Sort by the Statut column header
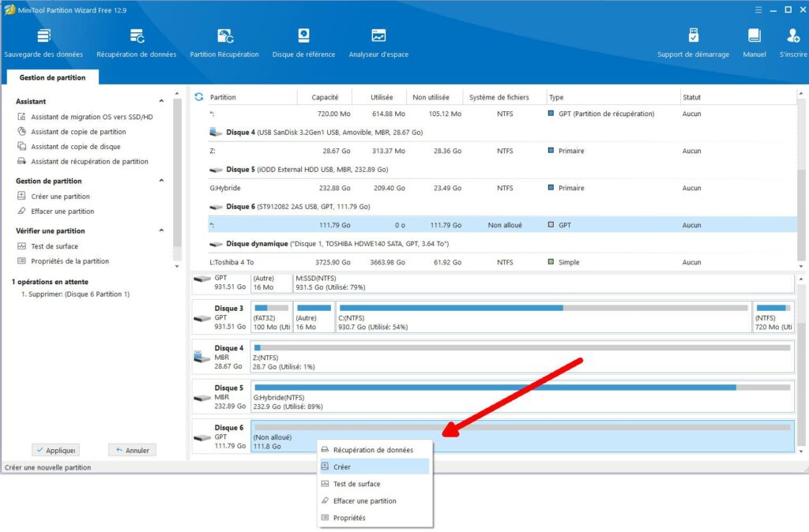Viewport: 809px width, 532px height. (691, 97)
